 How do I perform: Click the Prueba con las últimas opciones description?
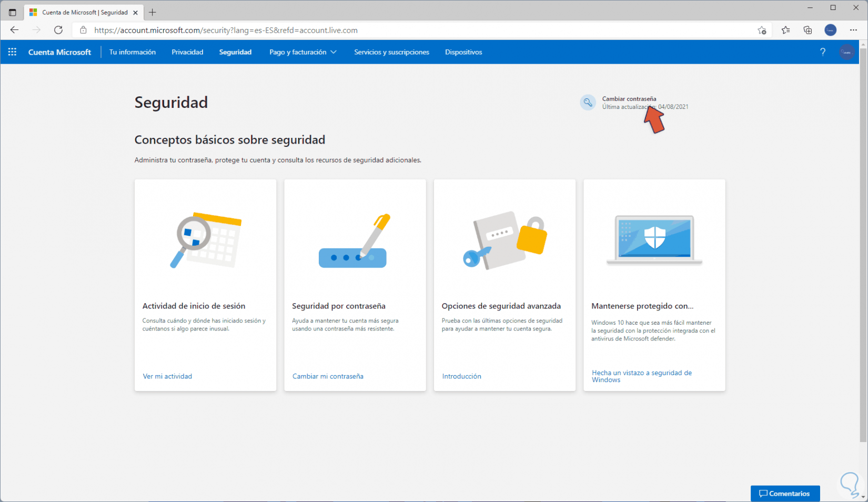[502, 325]
